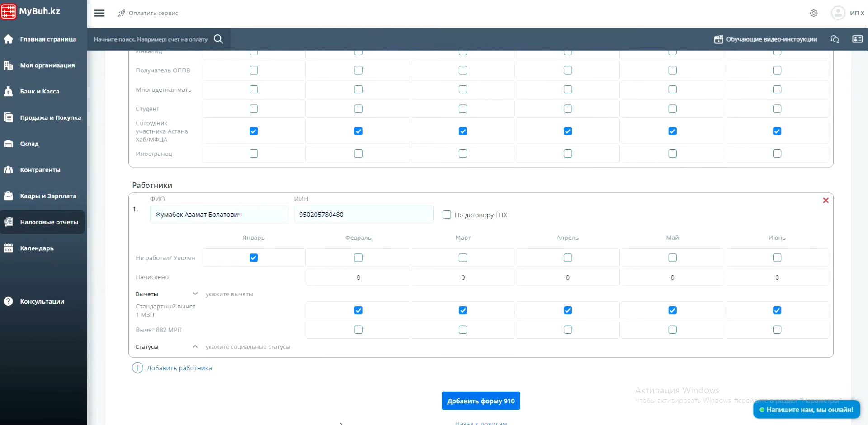Image resolution: width=868 pixels, height=425 pixels.
Task: Remove worker with the red X icon
Action: click(826, 201)
